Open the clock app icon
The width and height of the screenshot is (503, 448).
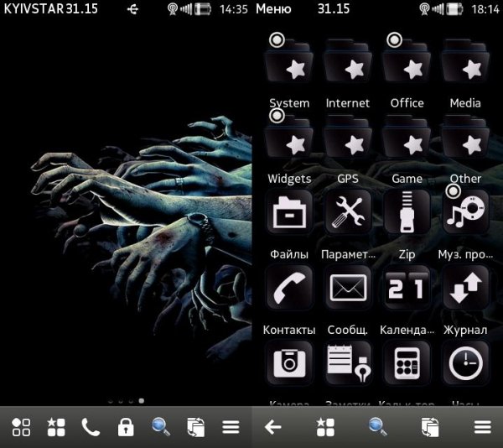point(465,363)
